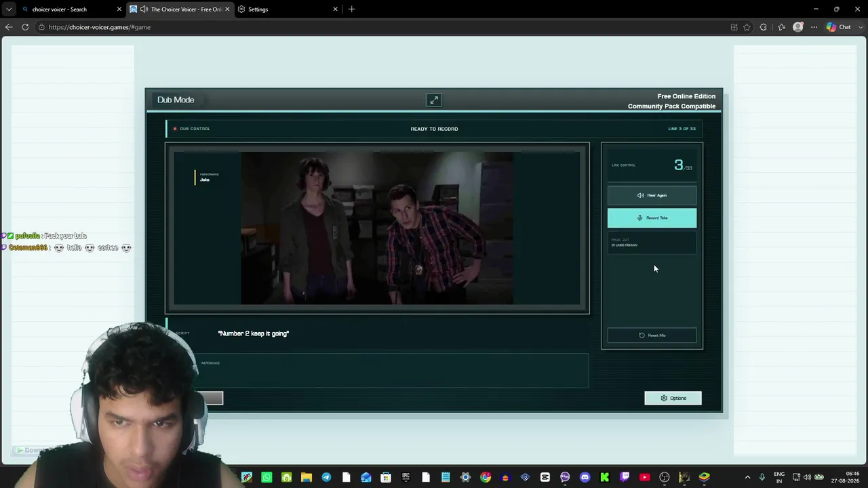Open the game Options

[673, 398]
